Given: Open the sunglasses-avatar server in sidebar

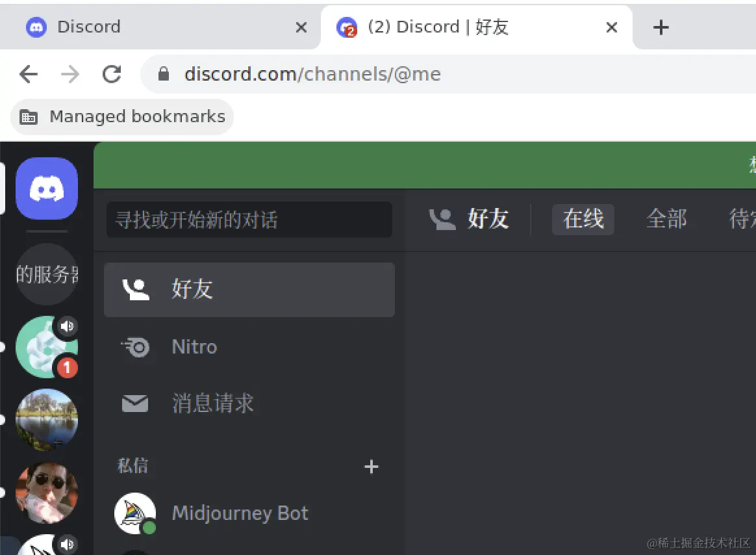Looking at the screenshot, I should [46, 492].
